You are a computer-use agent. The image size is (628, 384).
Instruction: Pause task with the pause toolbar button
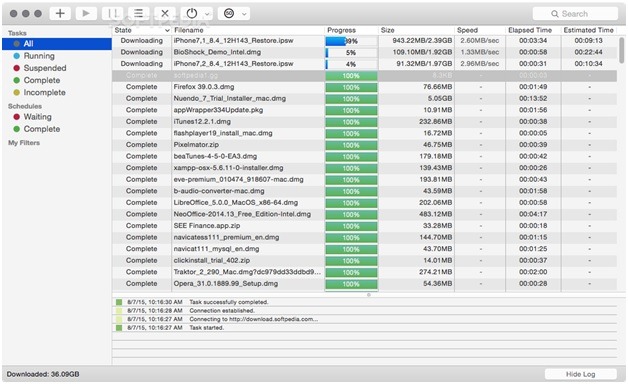[x=113, y=13]
